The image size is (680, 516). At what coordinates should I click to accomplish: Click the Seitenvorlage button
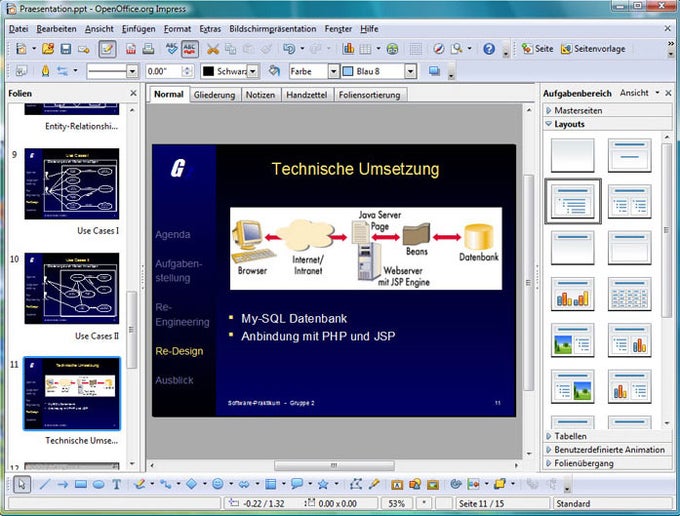pos(593,49)
